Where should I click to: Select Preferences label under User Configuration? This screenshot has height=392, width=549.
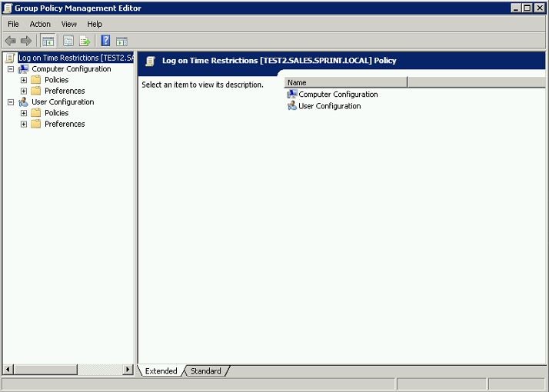(65, 124)
